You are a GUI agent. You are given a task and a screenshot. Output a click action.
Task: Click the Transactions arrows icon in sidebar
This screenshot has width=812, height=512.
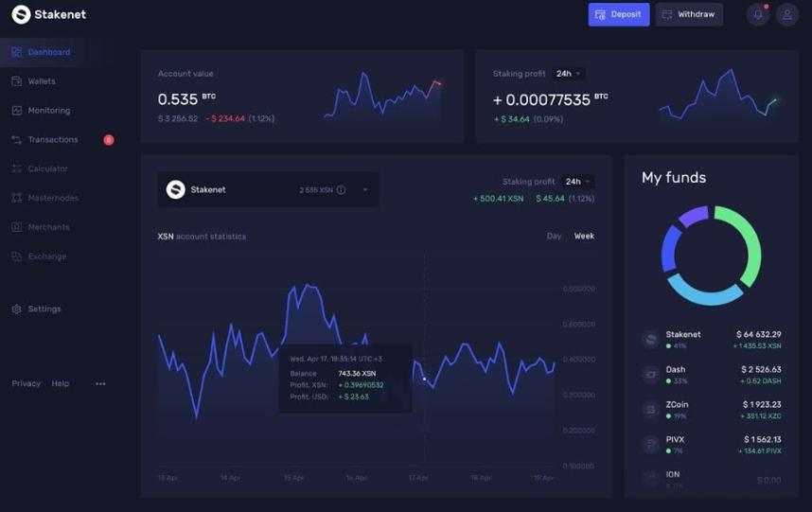click(x=17, y=140)
